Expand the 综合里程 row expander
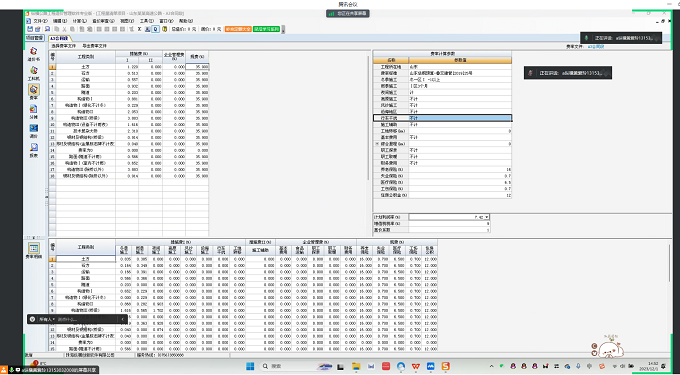 376,143
